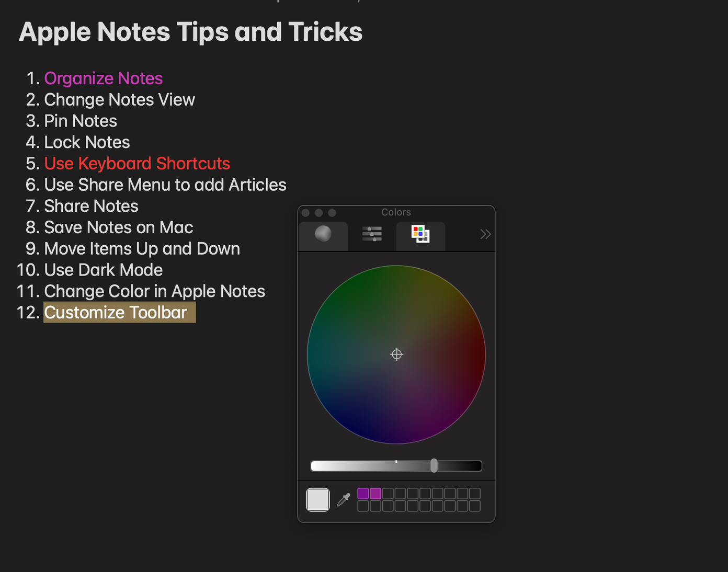This screenshot has width=728, height=572.
Task: Select the Color Wheel tab in Colors panel
Action: (323, 234)
